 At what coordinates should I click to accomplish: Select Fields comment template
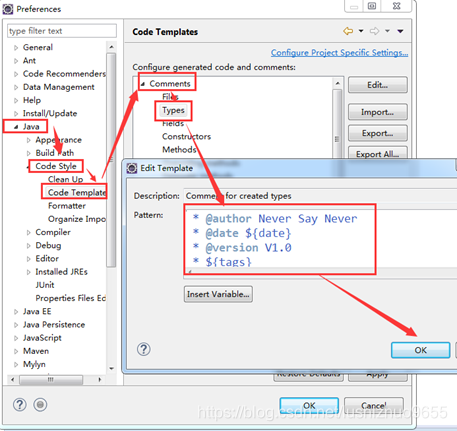coord(173,123)
